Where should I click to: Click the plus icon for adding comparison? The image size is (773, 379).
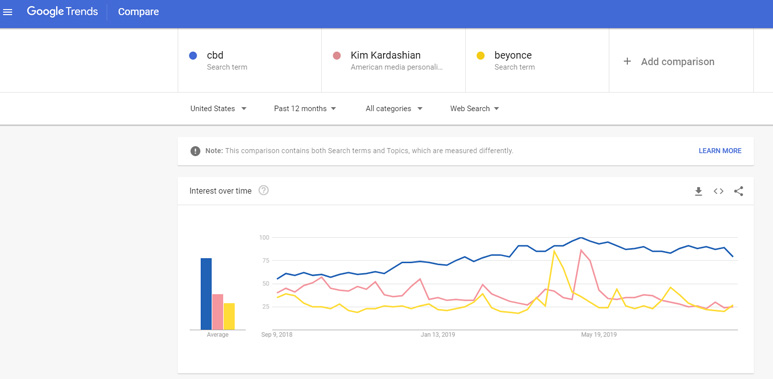tap(627, 62)
